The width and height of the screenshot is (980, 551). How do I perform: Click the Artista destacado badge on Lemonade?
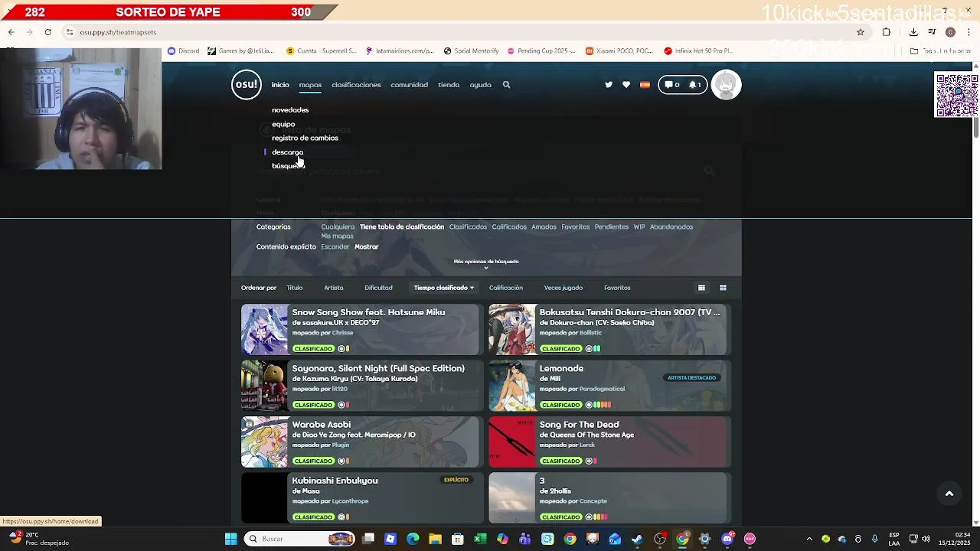click(x=691, y=378)
